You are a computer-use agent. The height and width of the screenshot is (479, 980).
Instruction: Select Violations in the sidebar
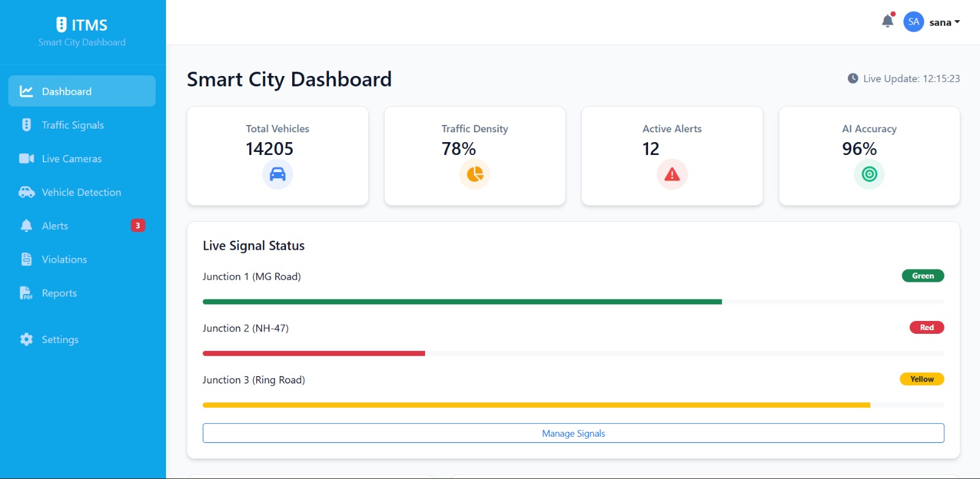[x=82, y=260]
